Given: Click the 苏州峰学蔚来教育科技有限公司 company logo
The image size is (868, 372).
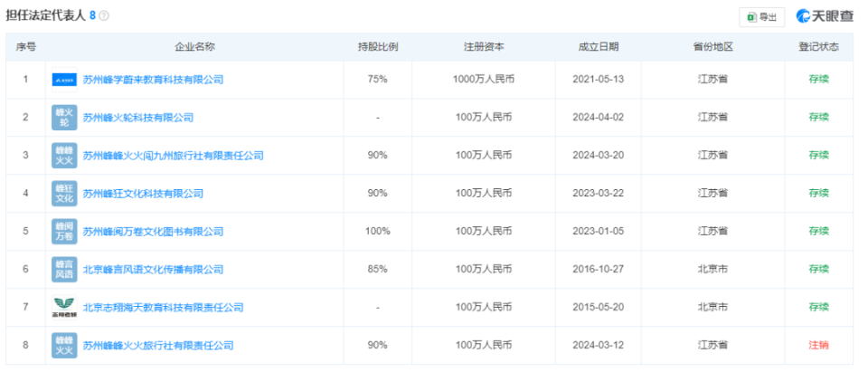Looking at the screenshot, I should click(65, 80).
